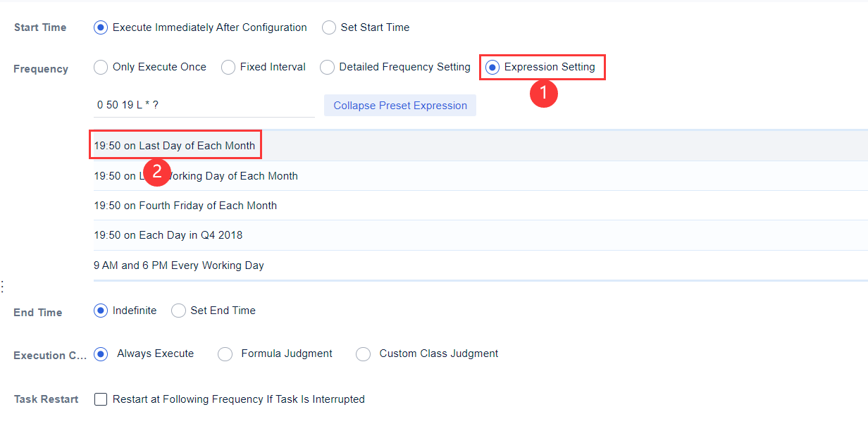Select the Expression Setting radio button
The height and width of the screenshot is (438, 868).
pyautogui.click(x=491, y=66)
